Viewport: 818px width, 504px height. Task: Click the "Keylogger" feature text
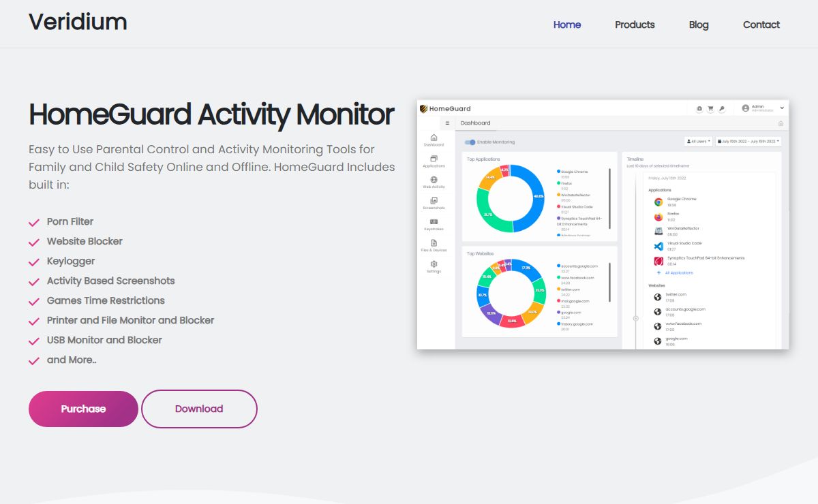(71, 261)
